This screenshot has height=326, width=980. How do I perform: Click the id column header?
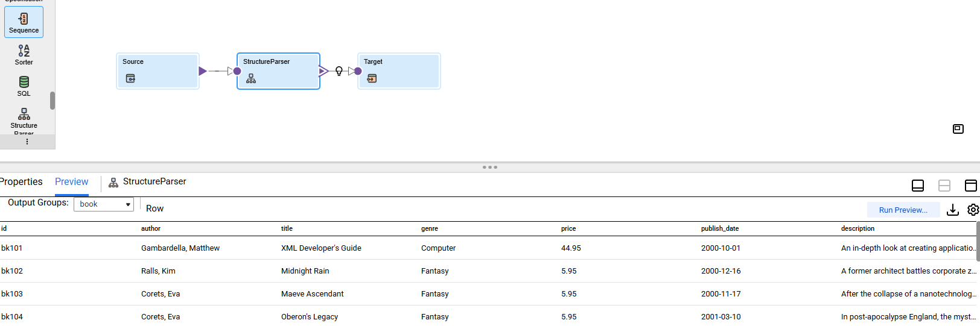click(x=4, y=228)
